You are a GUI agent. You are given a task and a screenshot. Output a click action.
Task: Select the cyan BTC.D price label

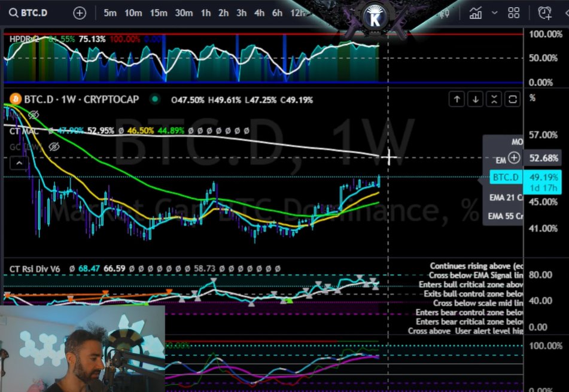tap(506, 178)
